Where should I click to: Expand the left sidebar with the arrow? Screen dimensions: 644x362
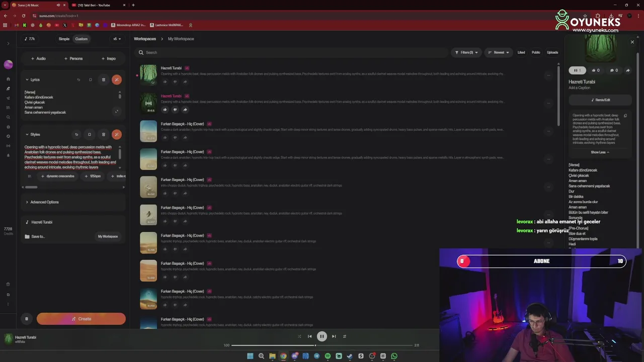[8, 44]
